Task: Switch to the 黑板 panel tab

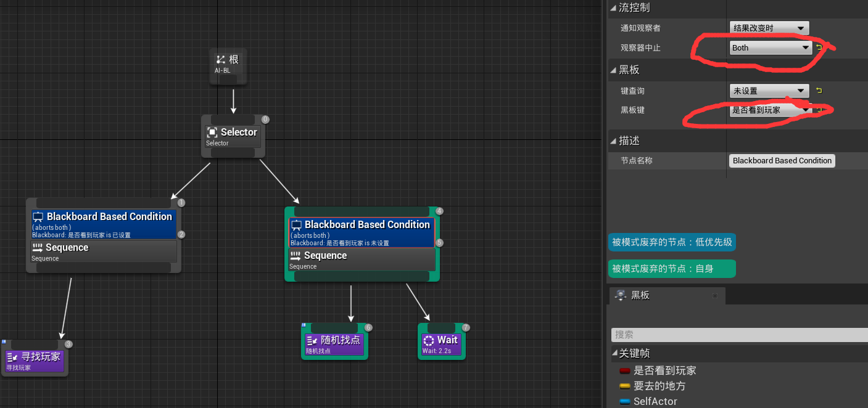Action: click(640, 295)
